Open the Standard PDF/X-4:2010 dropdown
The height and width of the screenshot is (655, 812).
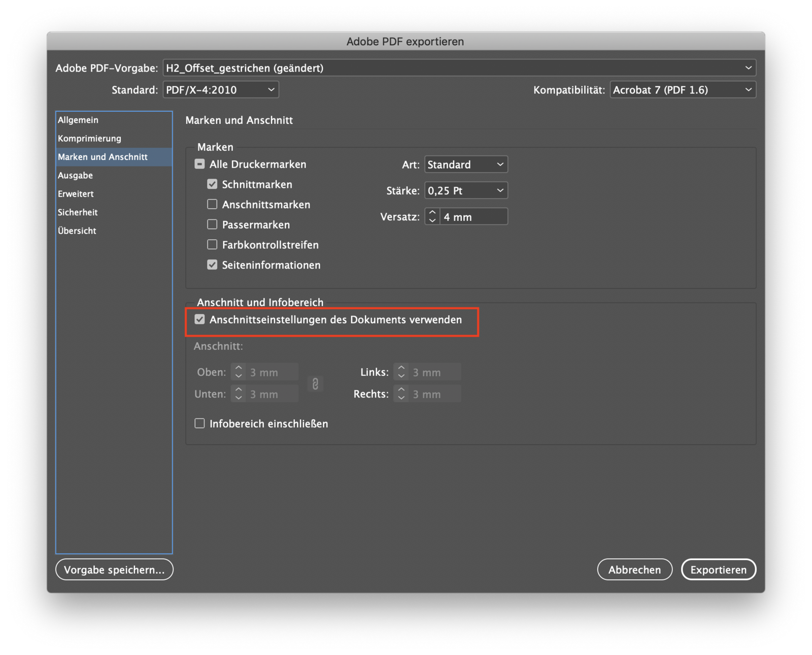click(220, 90)
